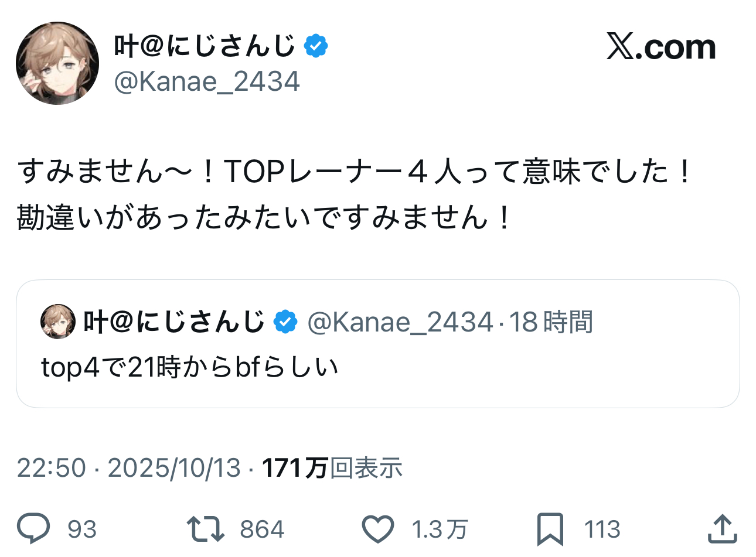Click the repost arrows icon
The image size is (756, 557).
point(205,528)
